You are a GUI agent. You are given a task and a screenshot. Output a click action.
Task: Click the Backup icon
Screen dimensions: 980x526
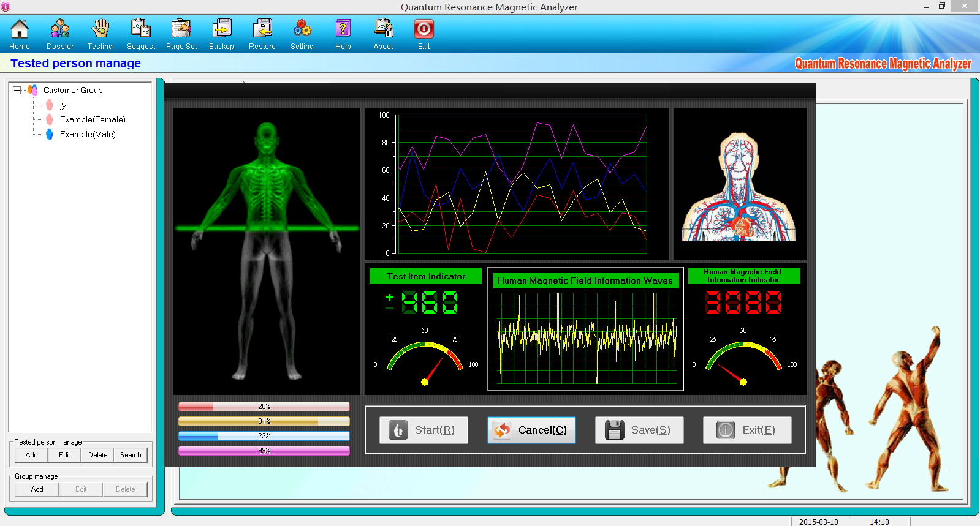[x=221, y=29]
